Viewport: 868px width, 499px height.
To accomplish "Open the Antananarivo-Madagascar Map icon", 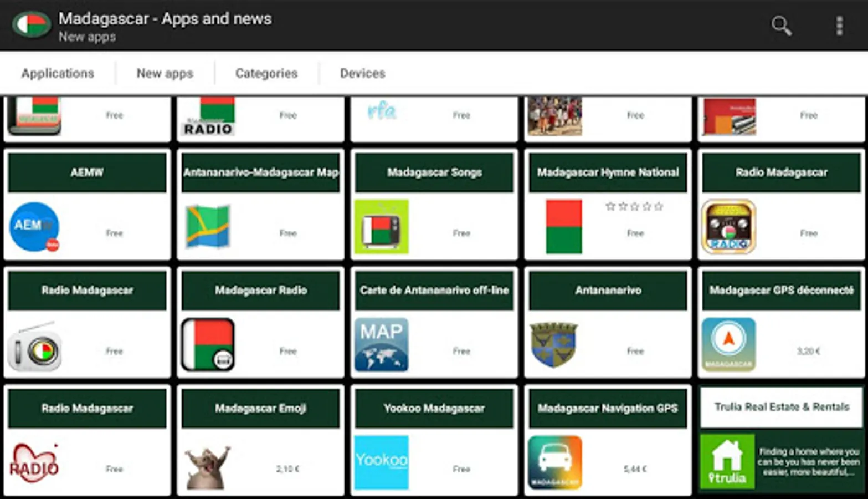I will tap(208, 226).
